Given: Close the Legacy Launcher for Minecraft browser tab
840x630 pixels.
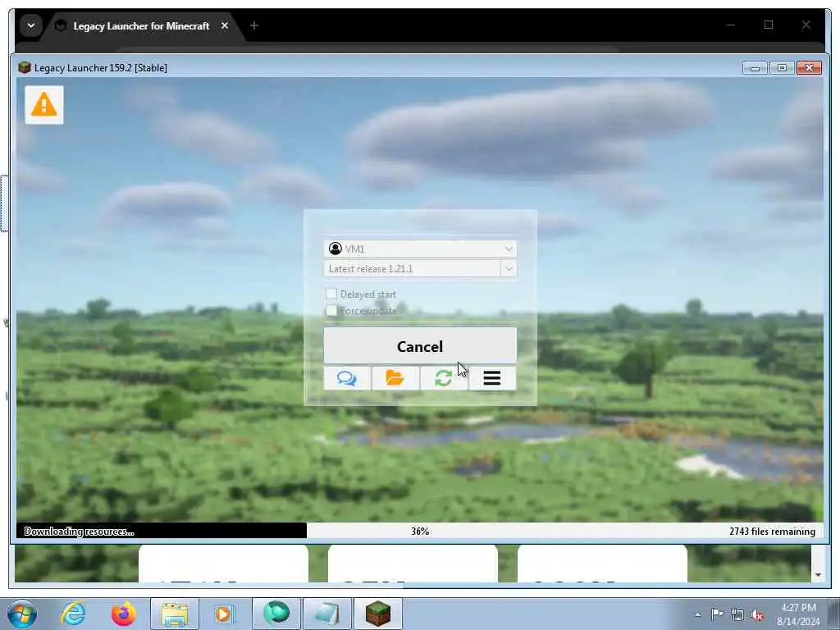Looking at the screenshot, I should tap(225, 25).
